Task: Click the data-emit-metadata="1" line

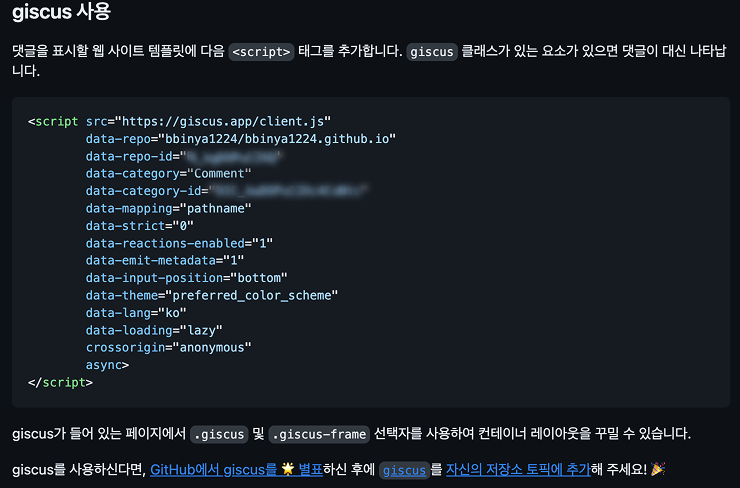Action: tap(165, 261)
